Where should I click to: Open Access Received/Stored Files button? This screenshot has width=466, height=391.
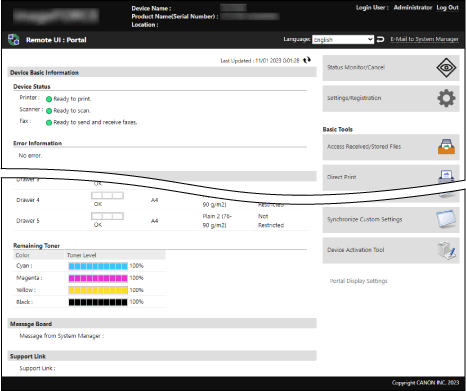pos(391,147)
